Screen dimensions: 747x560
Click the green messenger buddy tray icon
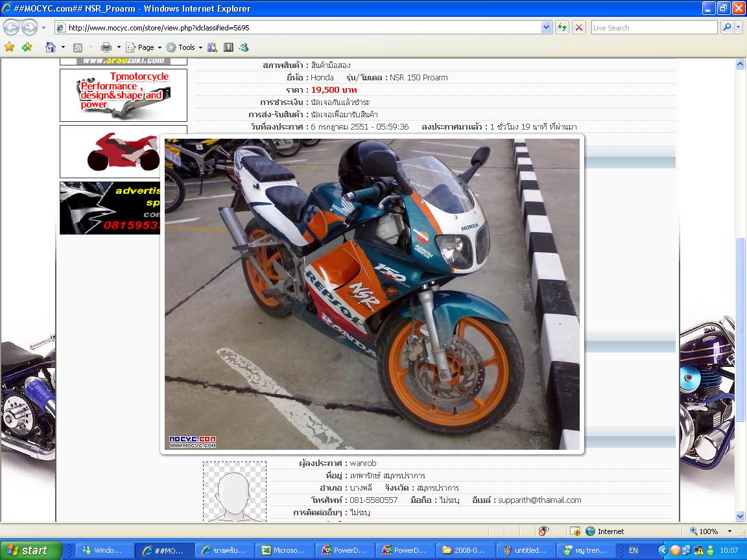tap(710, 550)
